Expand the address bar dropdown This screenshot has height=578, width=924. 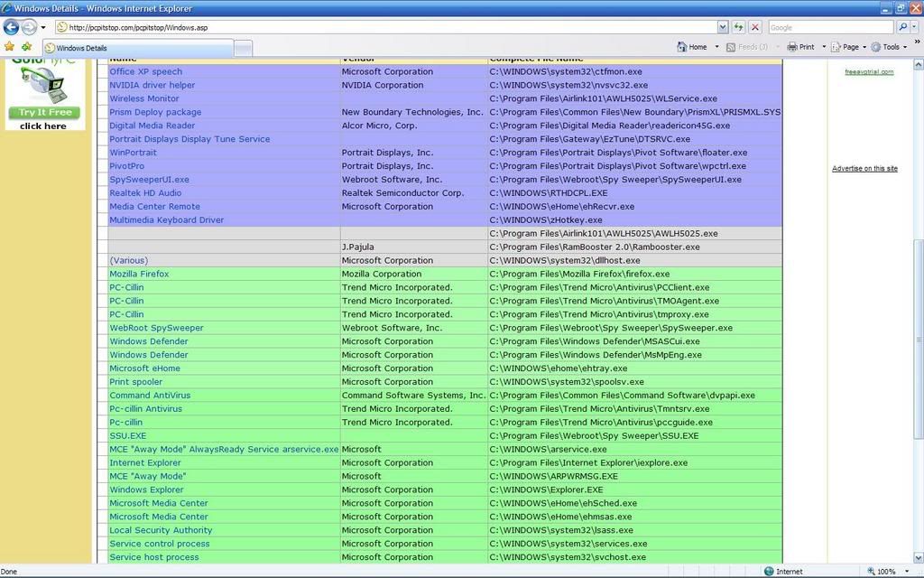pos(723,27)
